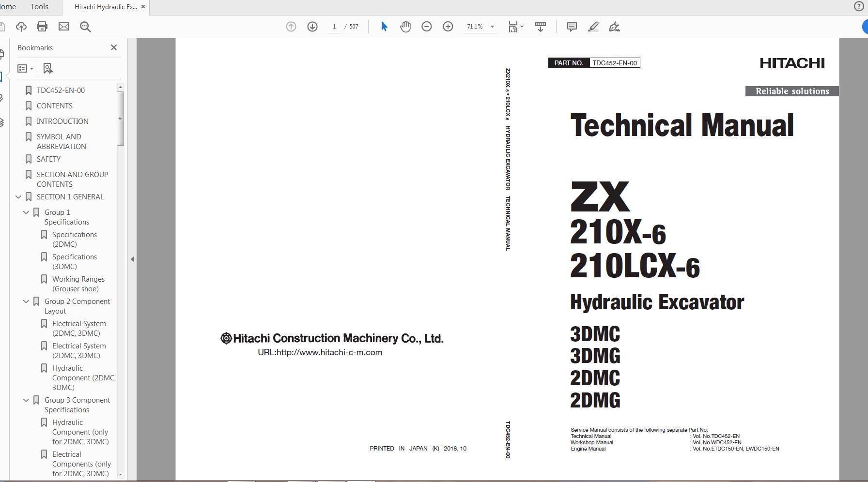Click the hitachi-c-m.com URL on the page
Image resolution: width=868 pixels, height=482 pixels.
click(320, 352)
